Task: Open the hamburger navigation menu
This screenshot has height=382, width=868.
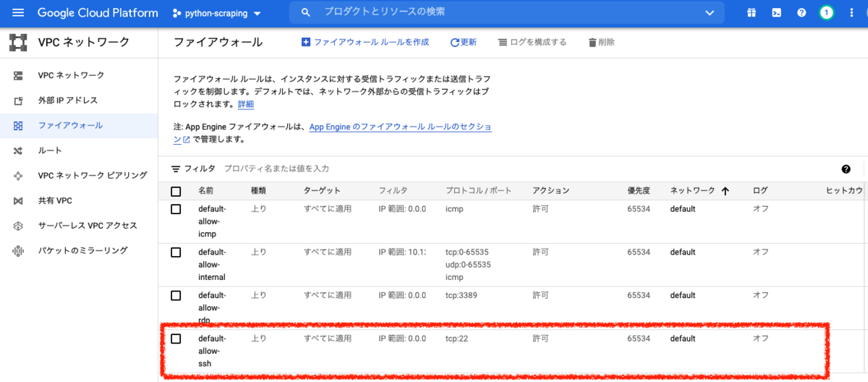Action: (x=18, y=13)
